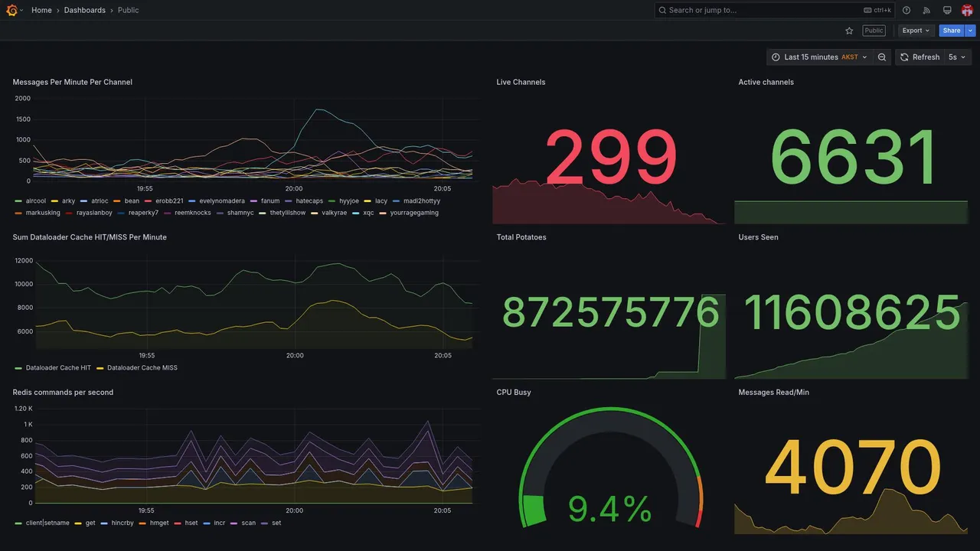Click the Grafana logo icon
The height and width of the screenshot is (551, 980).
pyautogui.click(x=11, y=10)
